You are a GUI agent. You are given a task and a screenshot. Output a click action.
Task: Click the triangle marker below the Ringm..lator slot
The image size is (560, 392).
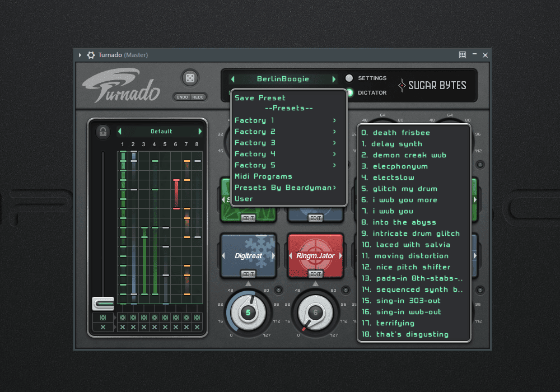[315, 284]
